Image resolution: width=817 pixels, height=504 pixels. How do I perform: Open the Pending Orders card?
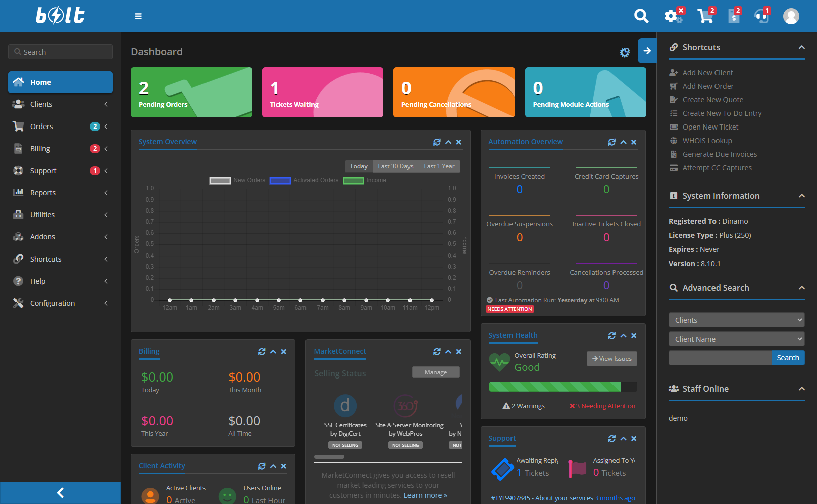(191, 92)
